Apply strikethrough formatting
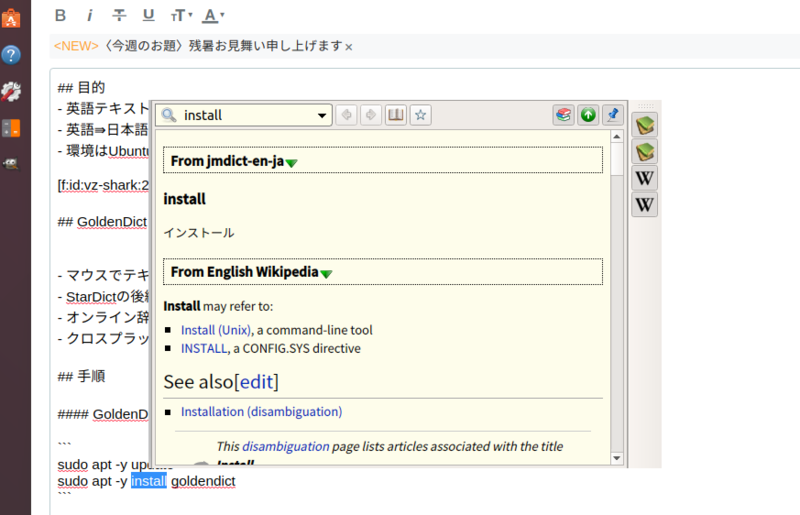This screenshot has width=800, height=515. tap(119, 15)
